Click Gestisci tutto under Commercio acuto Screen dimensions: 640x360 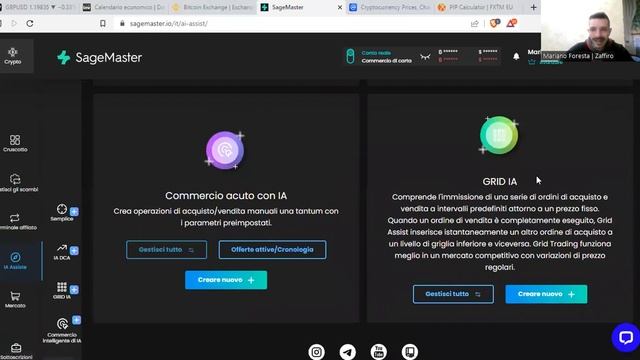click(167, 250)
